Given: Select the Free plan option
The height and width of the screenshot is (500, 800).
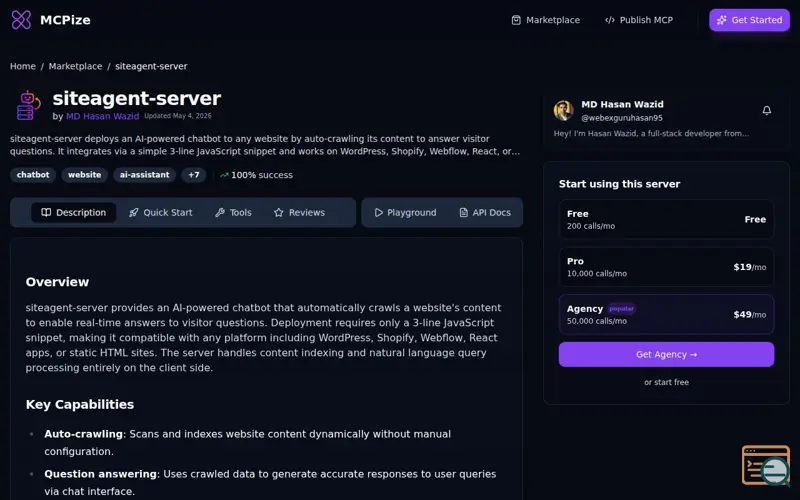Looking at the screenshot, I should click(x=666, y=219).
